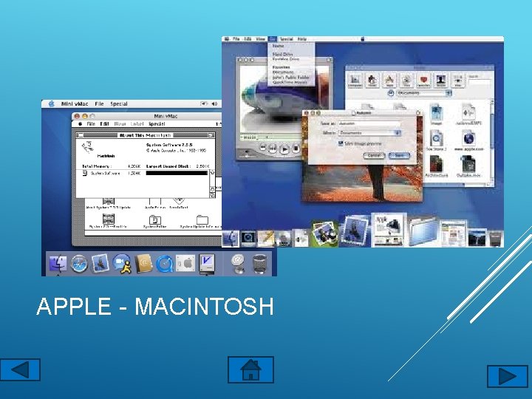Viewport: 532px width, 399px height.
Task: Click the stop button in QuickTime player
Action: (296, 149)
